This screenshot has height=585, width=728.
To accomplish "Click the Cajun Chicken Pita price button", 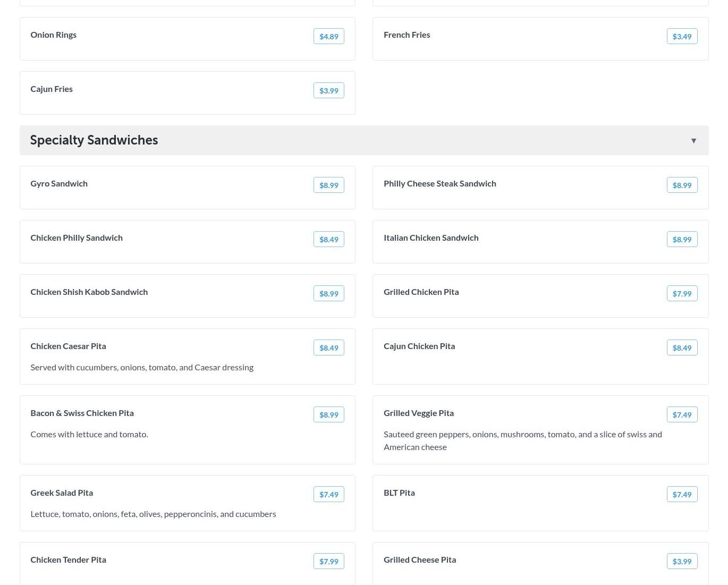I will pyautogui.click(x=682, y=348).
